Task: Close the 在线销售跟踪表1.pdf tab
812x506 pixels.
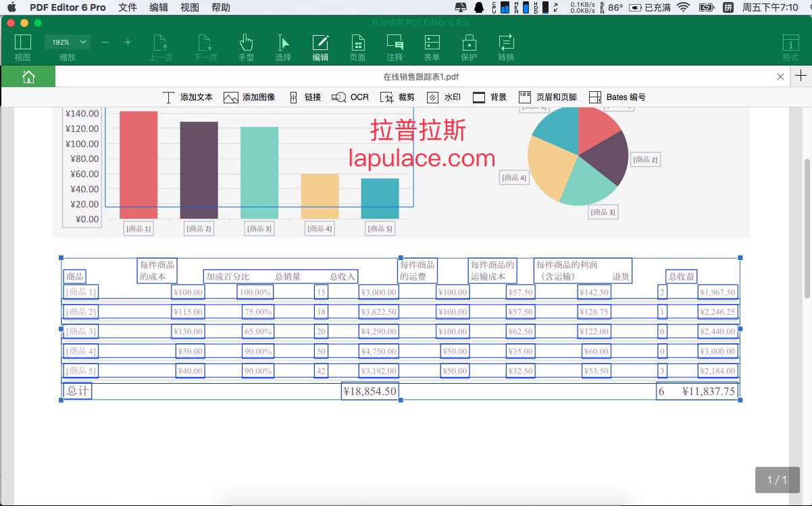Action: point(781,77)
